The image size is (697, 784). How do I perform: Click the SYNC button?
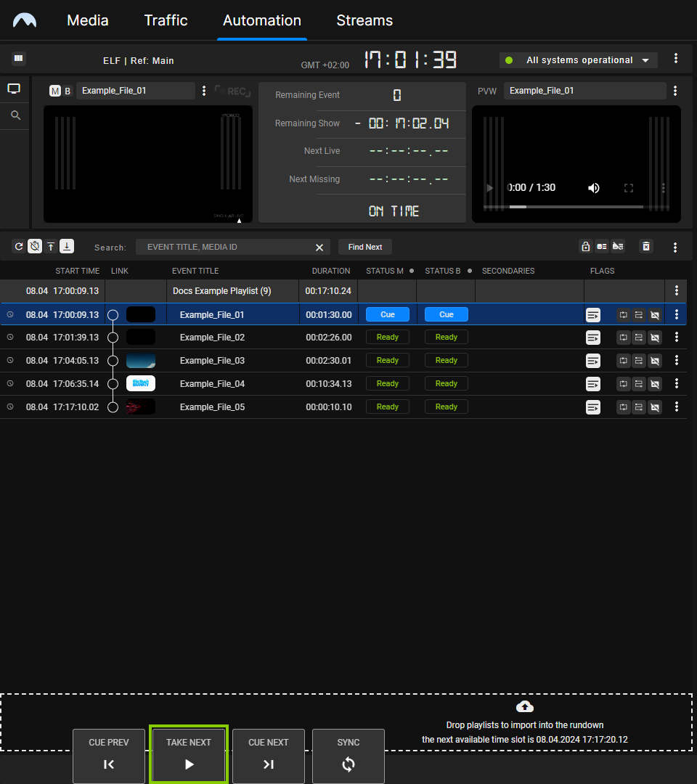tap(348, 756)
